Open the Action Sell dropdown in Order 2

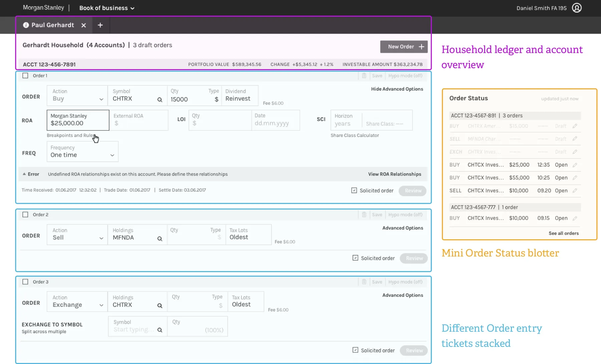click(77, 235)
